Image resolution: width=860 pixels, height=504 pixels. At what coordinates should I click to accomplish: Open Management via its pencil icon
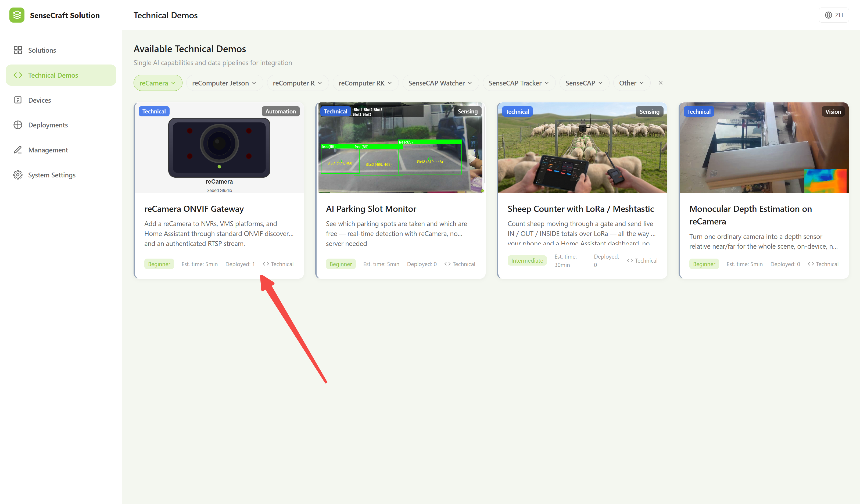click(18, 150)
